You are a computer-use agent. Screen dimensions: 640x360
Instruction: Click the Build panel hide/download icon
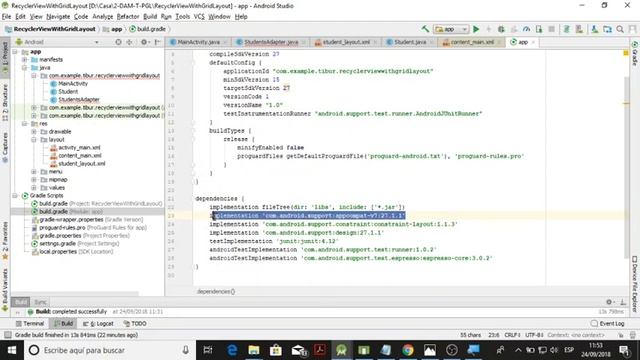click(x=623, y=302)
